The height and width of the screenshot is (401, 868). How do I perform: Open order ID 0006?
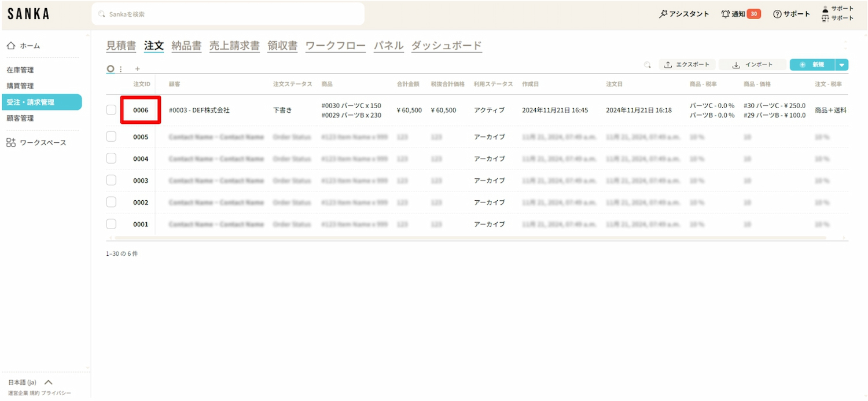(141, 110)
